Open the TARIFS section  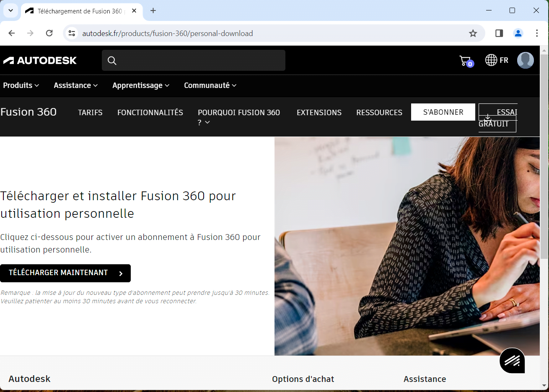pos(90,112)
